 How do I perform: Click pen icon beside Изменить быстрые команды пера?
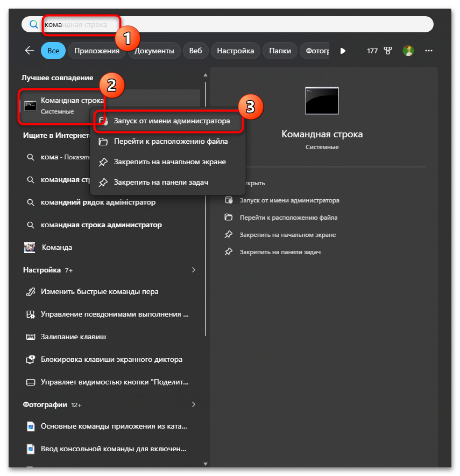(31, 292)
